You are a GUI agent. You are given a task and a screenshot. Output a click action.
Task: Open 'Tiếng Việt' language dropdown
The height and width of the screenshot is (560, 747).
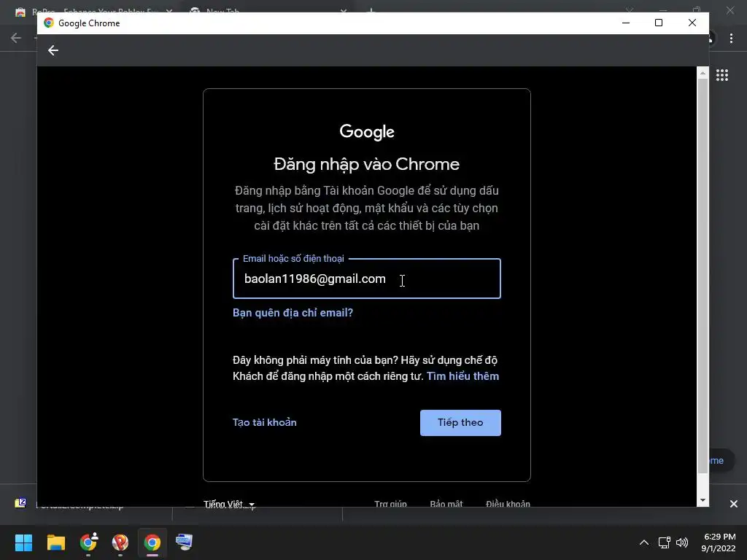point(228,504)
